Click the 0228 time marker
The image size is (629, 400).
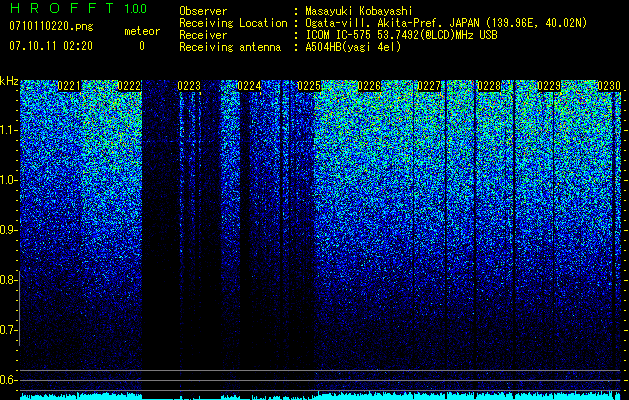click(489, 86)
